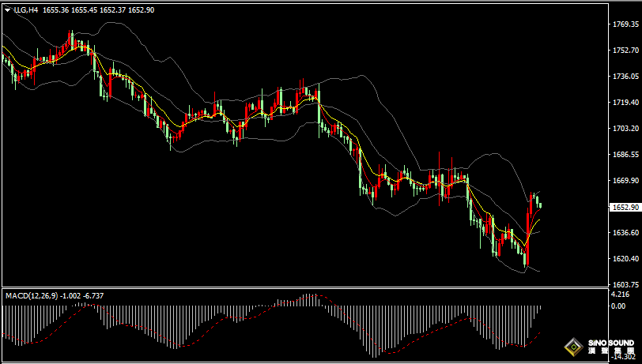The height and width of the screenshot is (364, 642).
Task: Select the LLG,H4 symbol label
Action: (25, 10)
